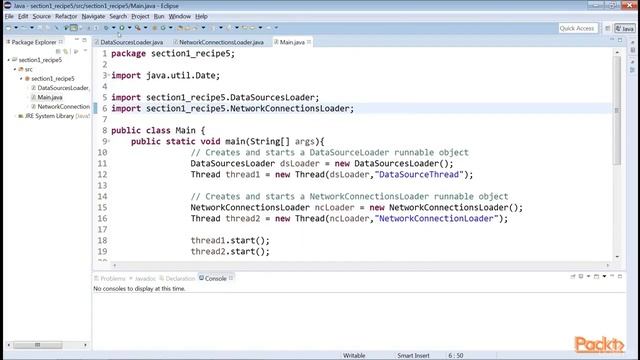The image size is (640, 360).
Task: Click the editor horizontal scrollbar right arrow
Action: click(608, 265)
